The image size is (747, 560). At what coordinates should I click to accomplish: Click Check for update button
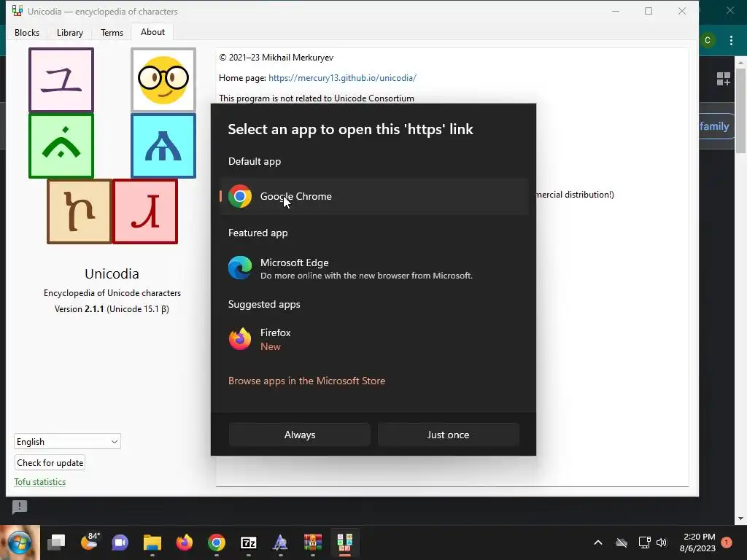click(50, 462)
